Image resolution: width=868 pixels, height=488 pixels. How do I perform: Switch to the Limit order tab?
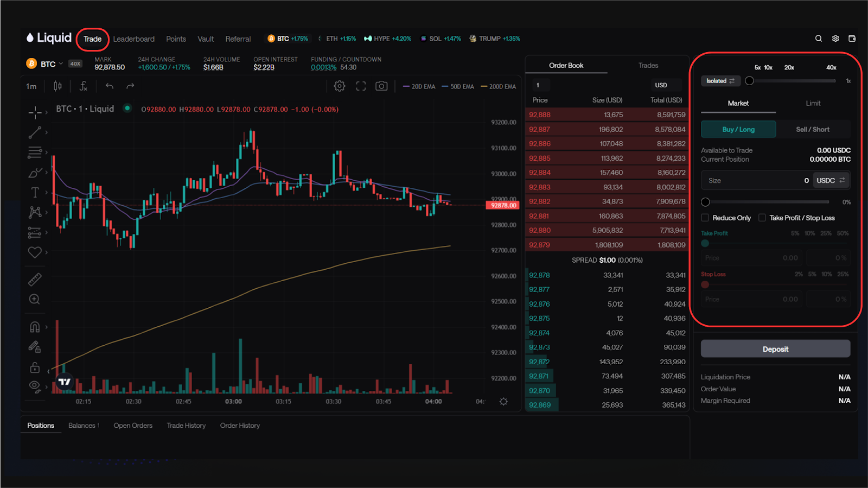pyautogui.click(x=813, y=103)
